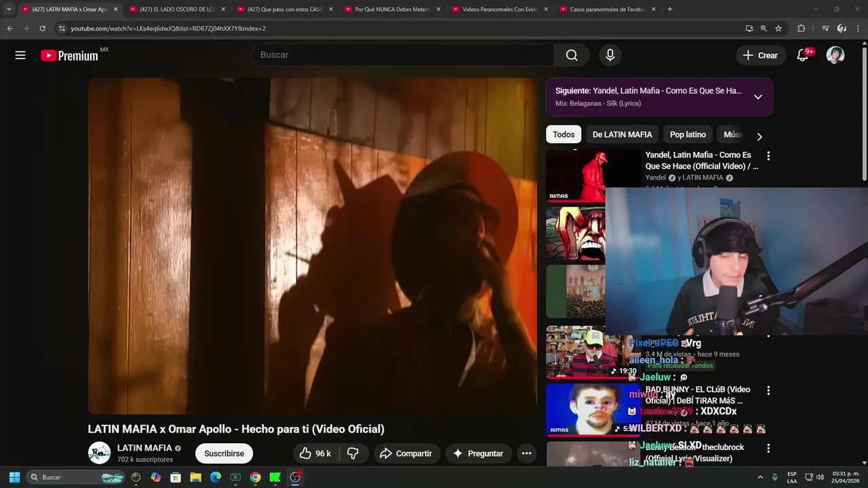The image size is (868, 488).
Task: Open OBS Studio from the taskbar
Action: (295, 477)
